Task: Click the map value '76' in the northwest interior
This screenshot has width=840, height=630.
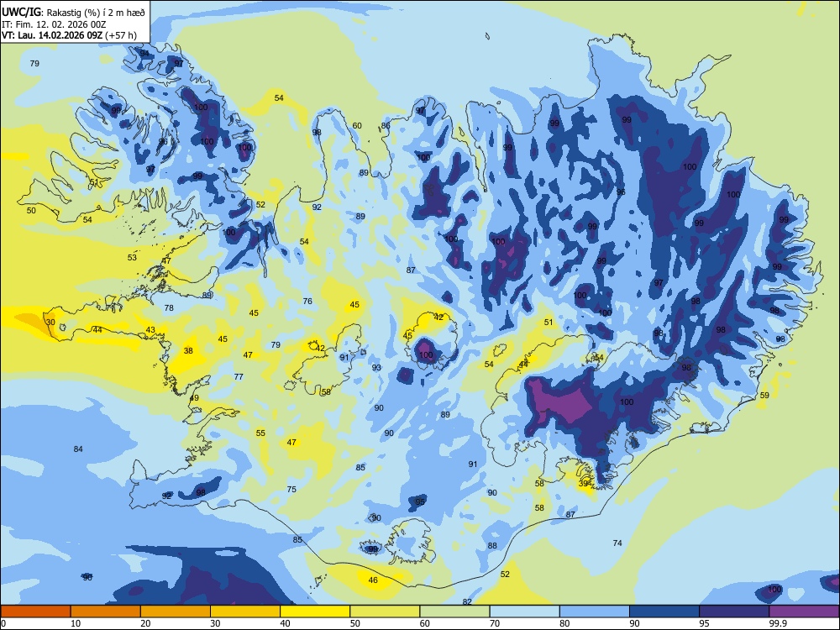Action: (307, 301)
